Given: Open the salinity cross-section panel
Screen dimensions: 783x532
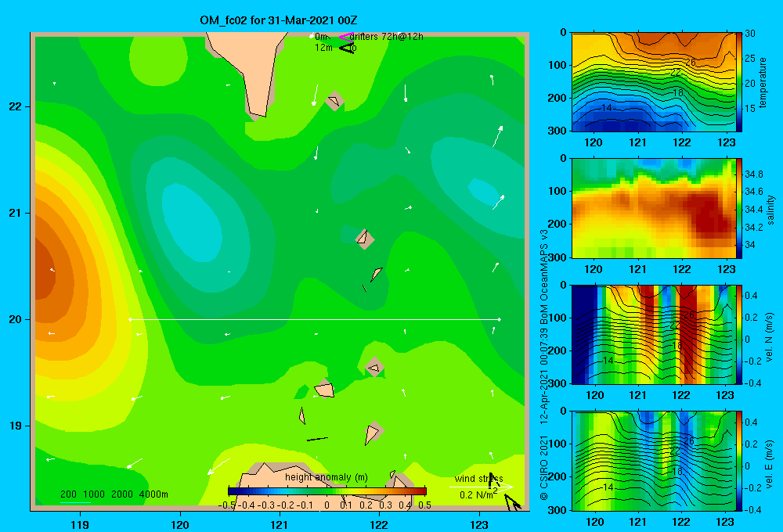Looking at the screenshot, I should (x=654, y=208).
